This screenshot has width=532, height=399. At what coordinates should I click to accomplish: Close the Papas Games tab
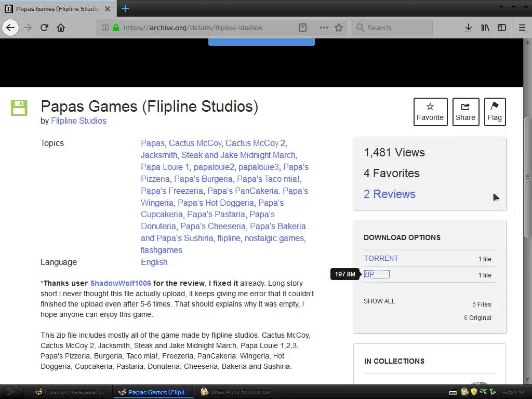click(108, 9)
